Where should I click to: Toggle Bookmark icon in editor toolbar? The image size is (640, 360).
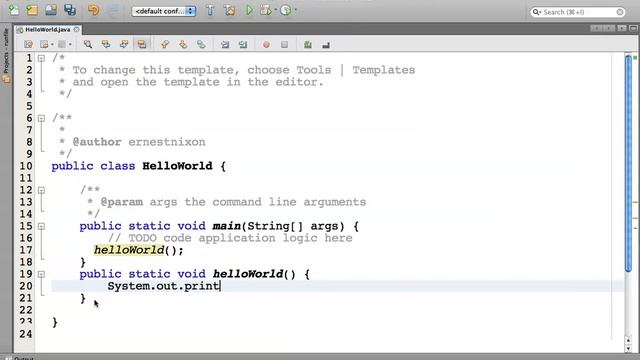tap(201, 44)
